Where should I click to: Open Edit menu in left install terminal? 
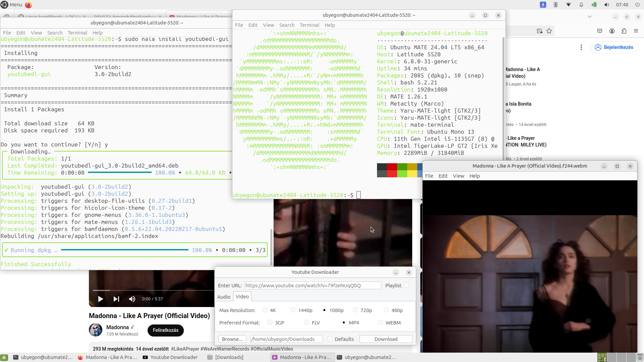(x=21, y=33)
